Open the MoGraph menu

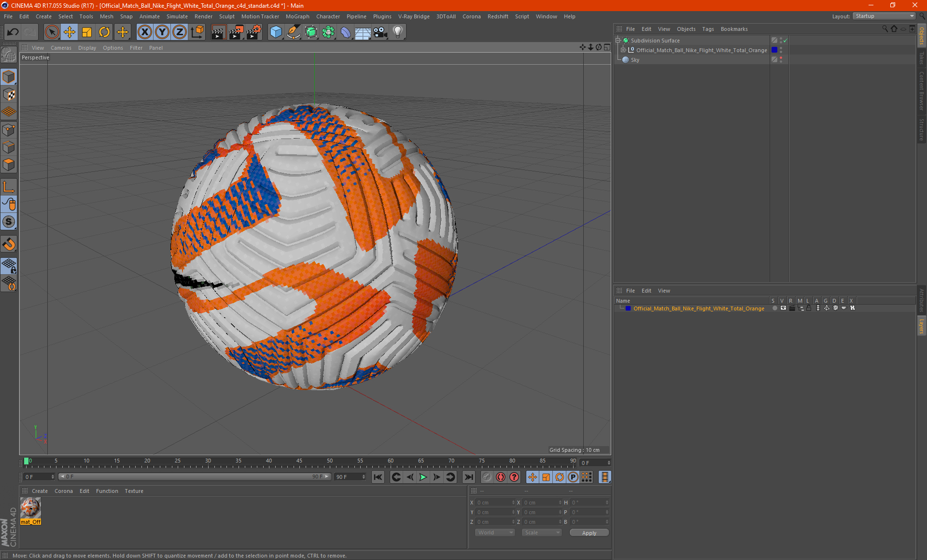pyautogui.click(x=297, y=16)
